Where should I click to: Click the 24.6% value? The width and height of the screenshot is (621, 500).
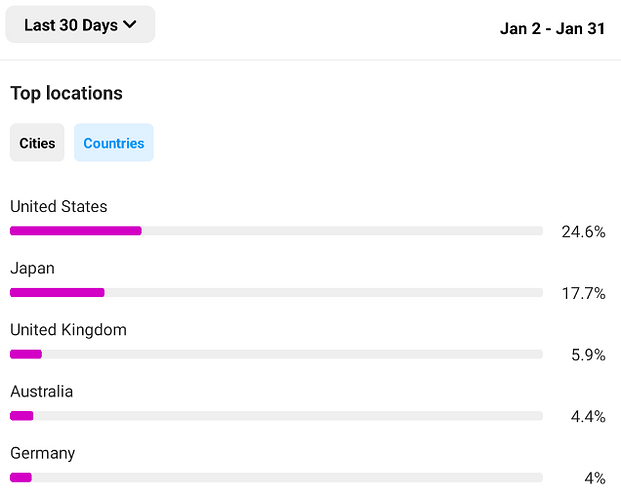583,232
